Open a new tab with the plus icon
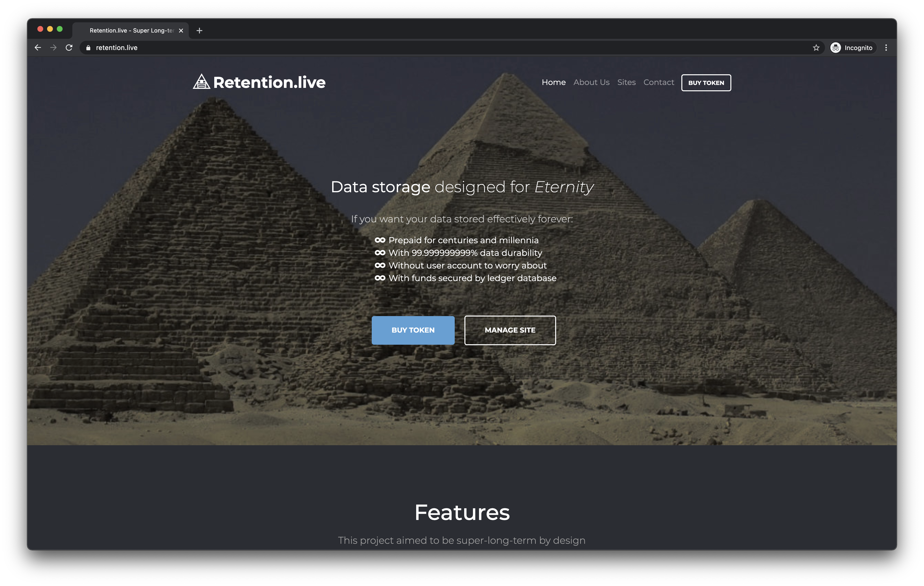Screen dimensions: 924x586 [199, 30]
